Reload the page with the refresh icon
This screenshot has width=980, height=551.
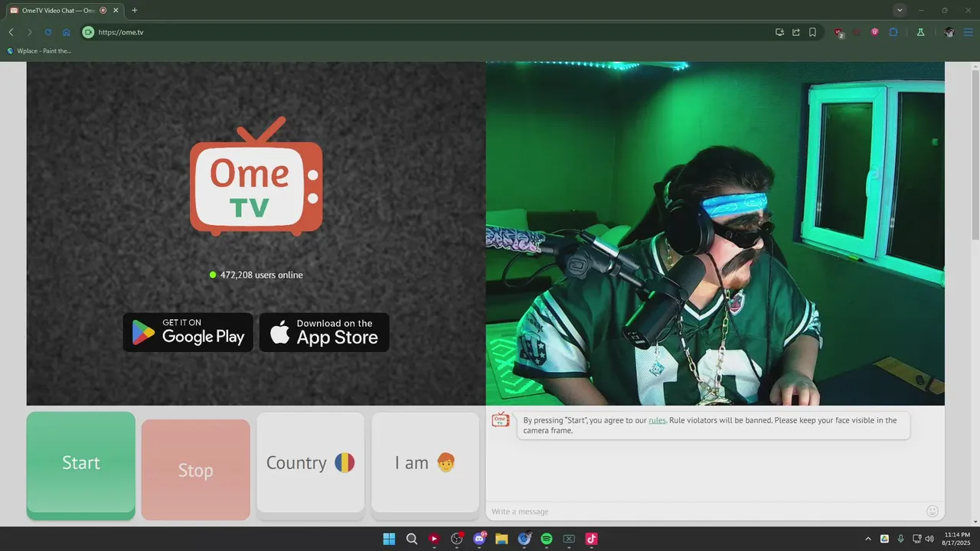point(48,32)
